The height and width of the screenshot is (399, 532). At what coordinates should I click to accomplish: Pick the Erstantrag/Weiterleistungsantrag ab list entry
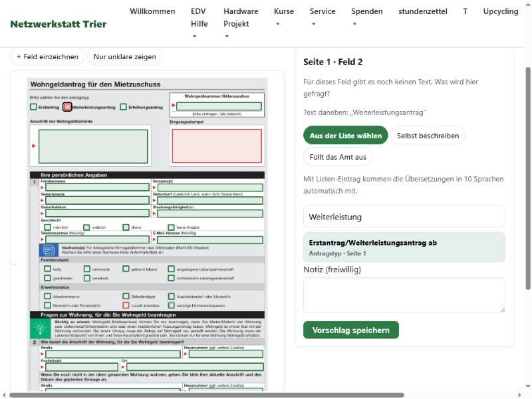404,247
